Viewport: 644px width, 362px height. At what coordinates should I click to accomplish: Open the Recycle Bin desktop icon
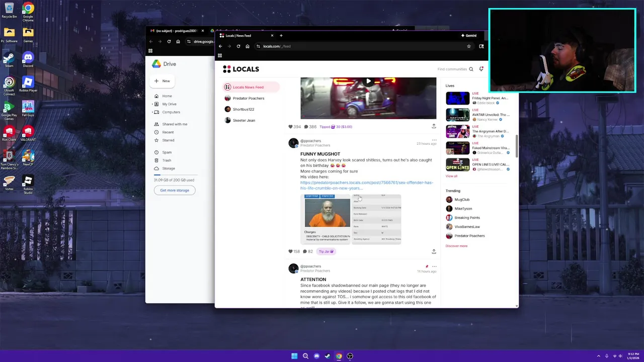point(9,10)
